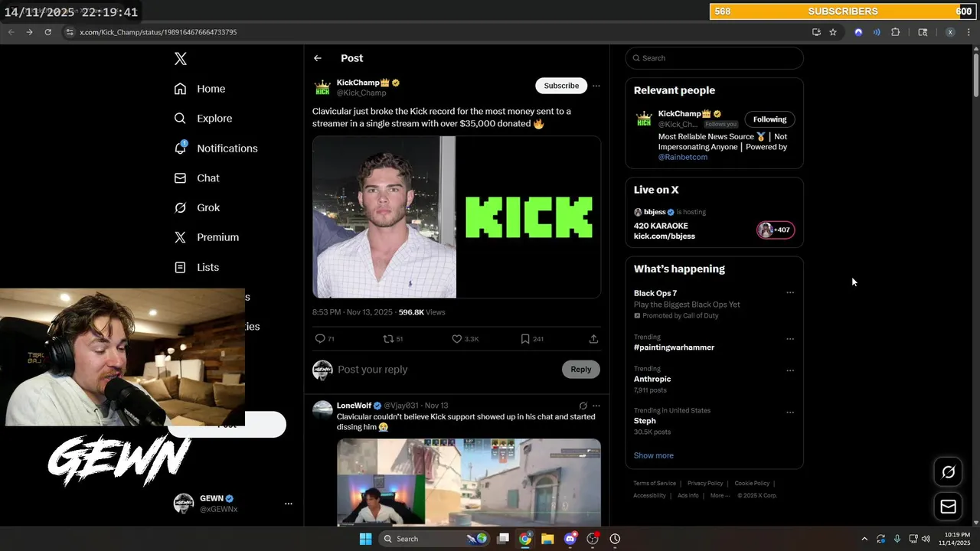Click the Subscribe button on KickChamp's post
The width and height of the screenshot is (980, 551).
click(x=561, y=86)
